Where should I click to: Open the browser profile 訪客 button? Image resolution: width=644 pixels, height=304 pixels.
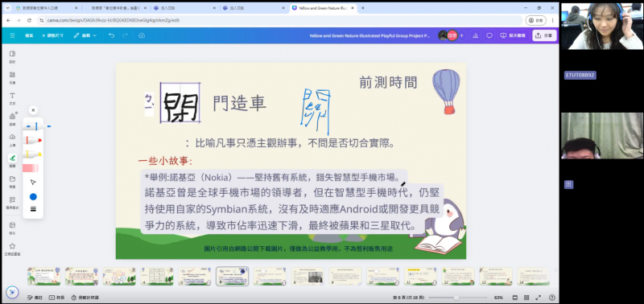pyautogui.click(x=536, y=20)
